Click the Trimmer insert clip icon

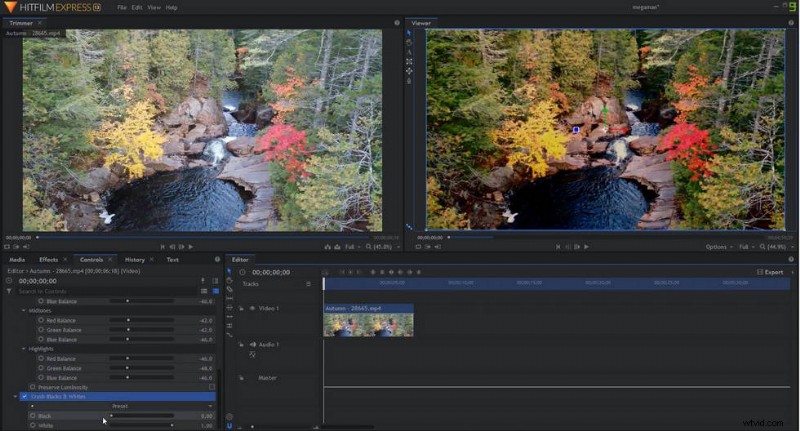point(328,247)
